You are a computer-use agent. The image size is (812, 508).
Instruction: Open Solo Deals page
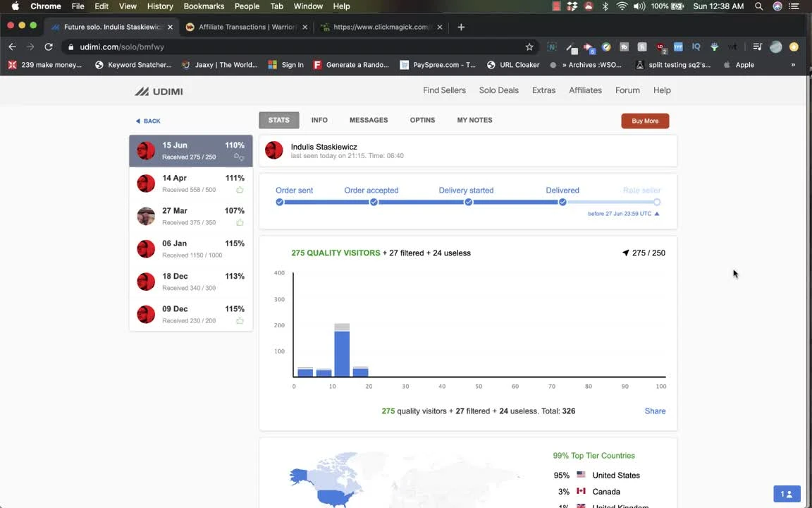(499, 90)
